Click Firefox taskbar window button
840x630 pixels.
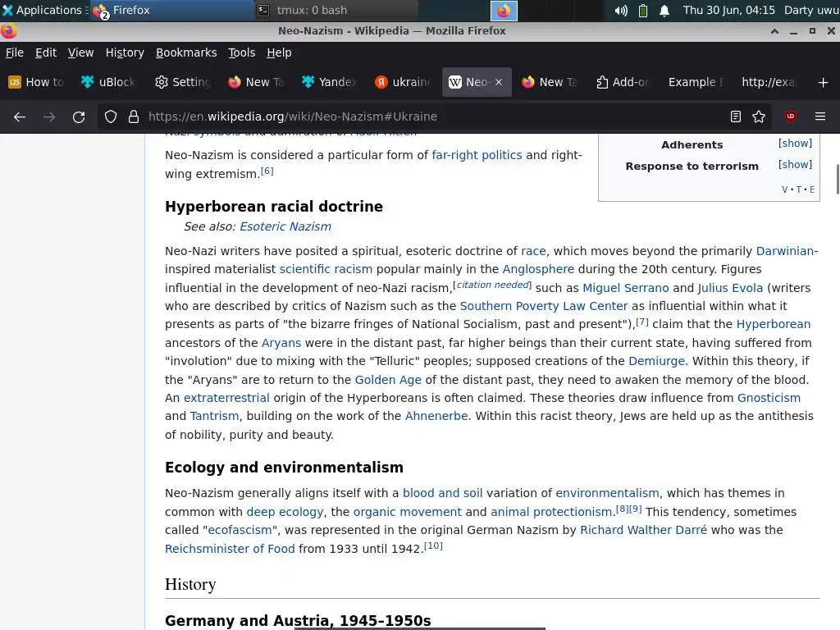coord(171,10)
